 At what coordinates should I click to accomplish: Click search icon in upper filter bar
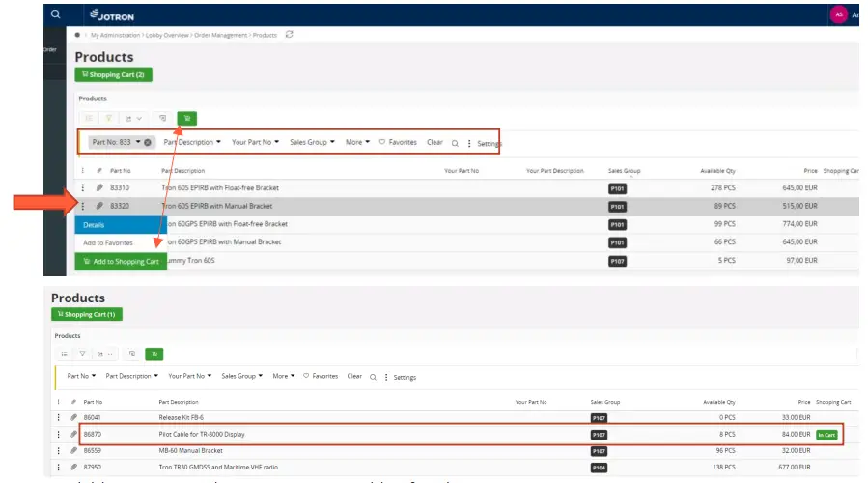tap(455, 144)
